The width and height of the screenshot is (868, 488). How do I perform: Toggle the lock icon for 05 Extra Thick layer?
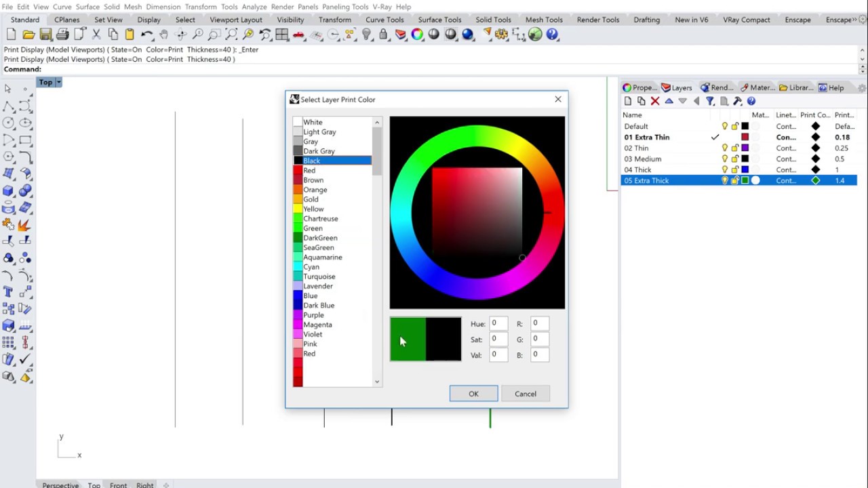pos(735,180)
